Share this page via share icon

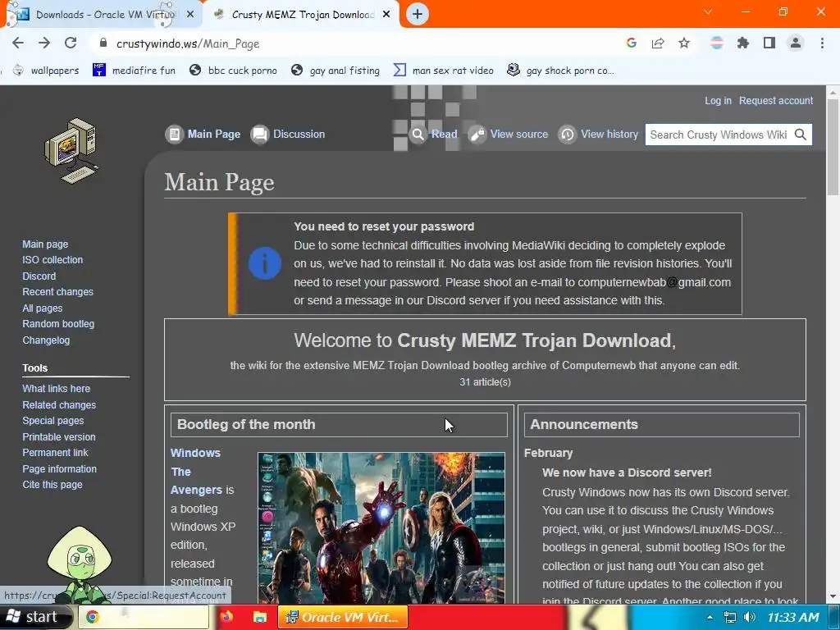coord(658,43)
